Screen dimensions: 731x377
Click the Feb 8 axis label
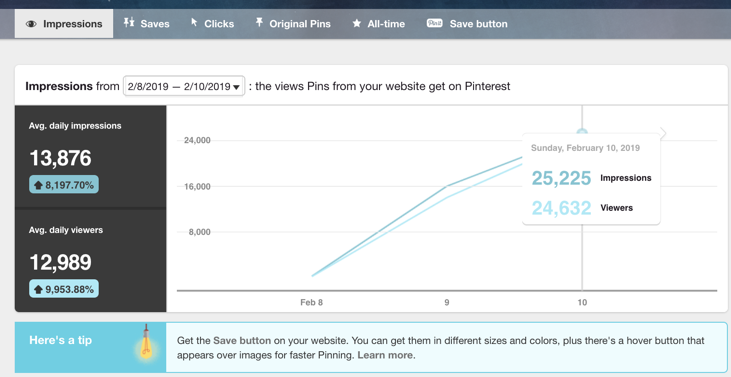pyautogui.click(x=311, y=302)
